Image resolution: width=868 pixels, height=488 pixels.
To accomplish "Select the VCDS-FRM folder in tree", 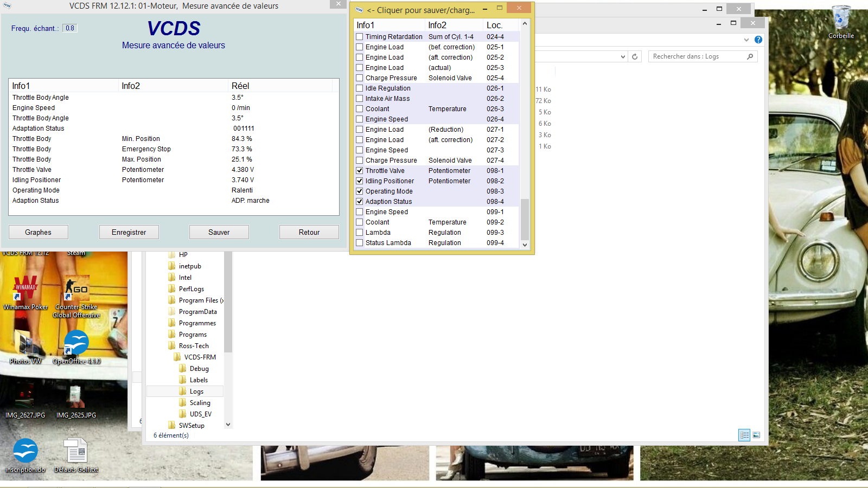I will tap(200, 357).
